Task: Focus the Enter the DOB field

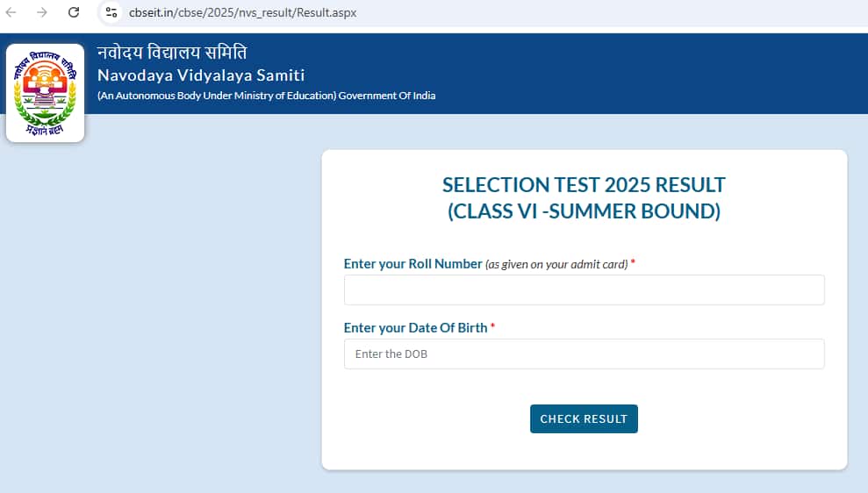Action: click(x=584, y=354)
